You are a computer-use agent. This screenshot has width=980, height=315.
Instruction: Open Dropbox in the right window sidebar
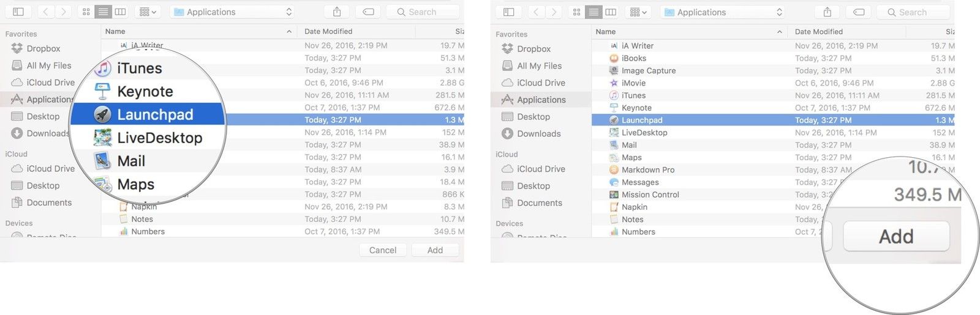tap(533, 49)
